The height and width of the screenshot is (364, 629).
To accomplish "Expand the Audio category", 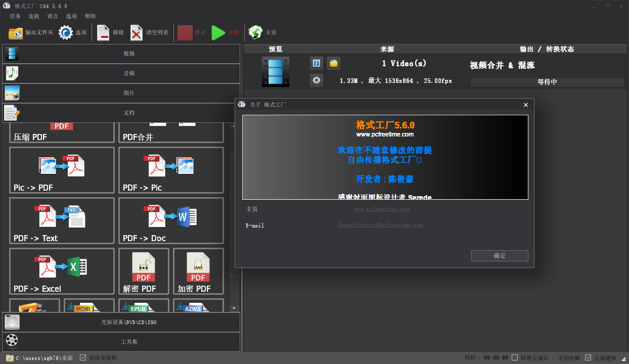I will point(121,73).
